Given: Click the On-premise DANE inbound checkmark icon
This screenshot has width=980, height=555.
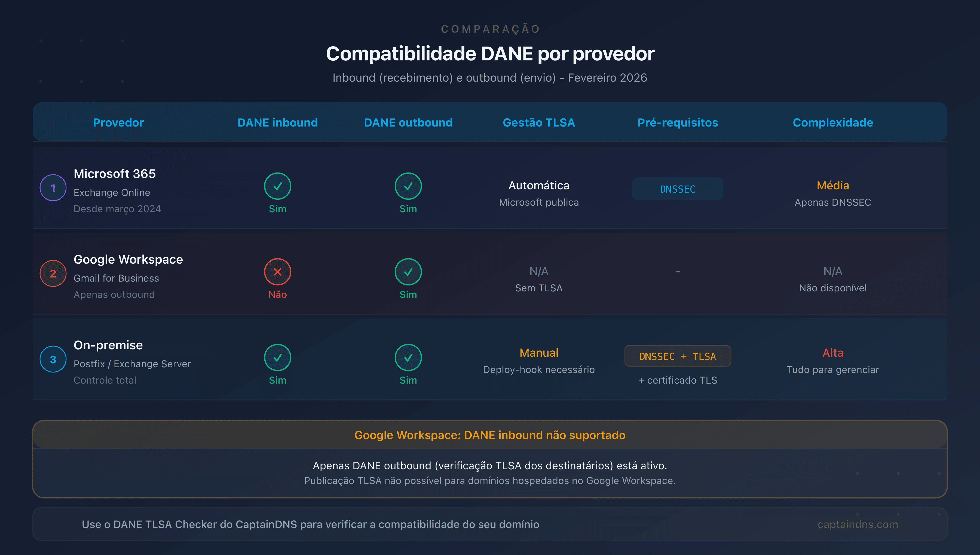Looking at the screenshot, I should click(x=278, y=357).
